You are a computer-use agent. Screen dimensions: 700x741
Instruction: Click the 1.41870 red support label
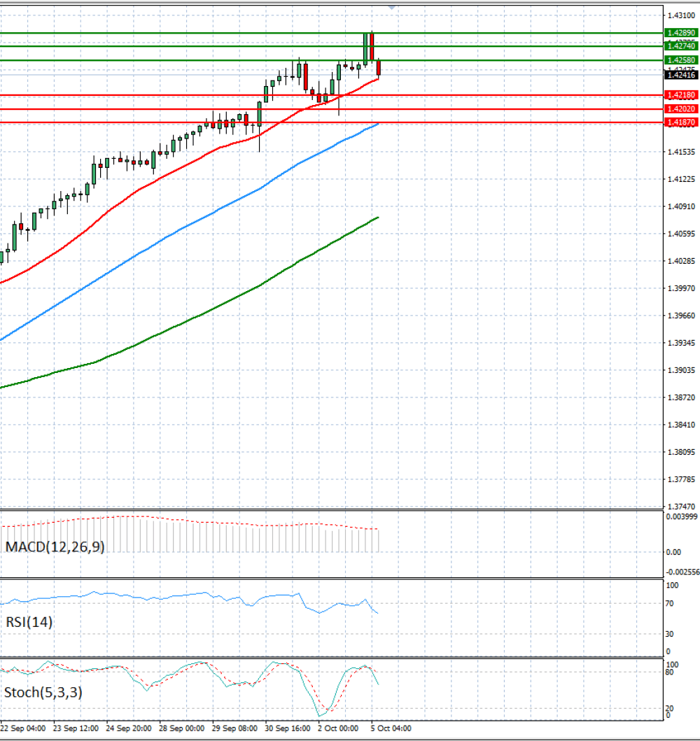tap(680, 122)
